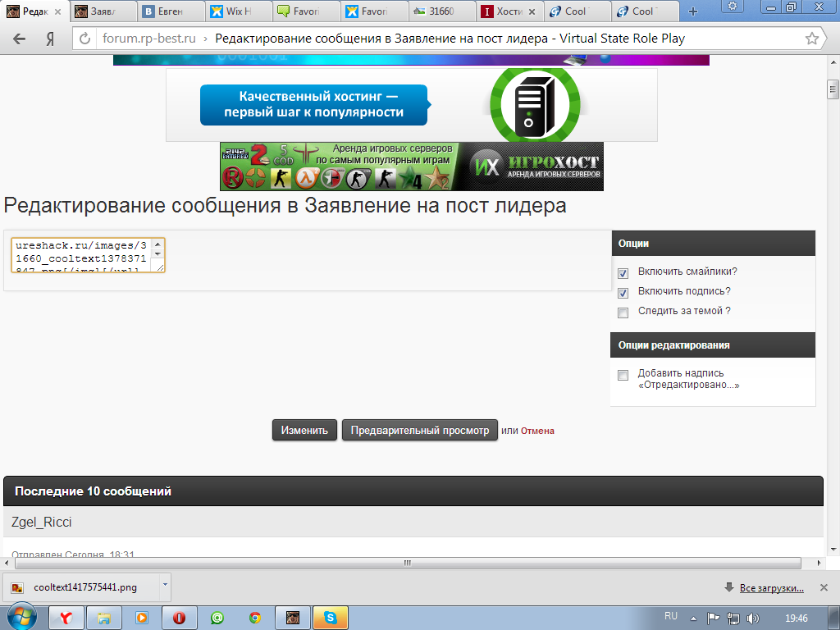Reload the page with refresh icon

click(84, 39)
